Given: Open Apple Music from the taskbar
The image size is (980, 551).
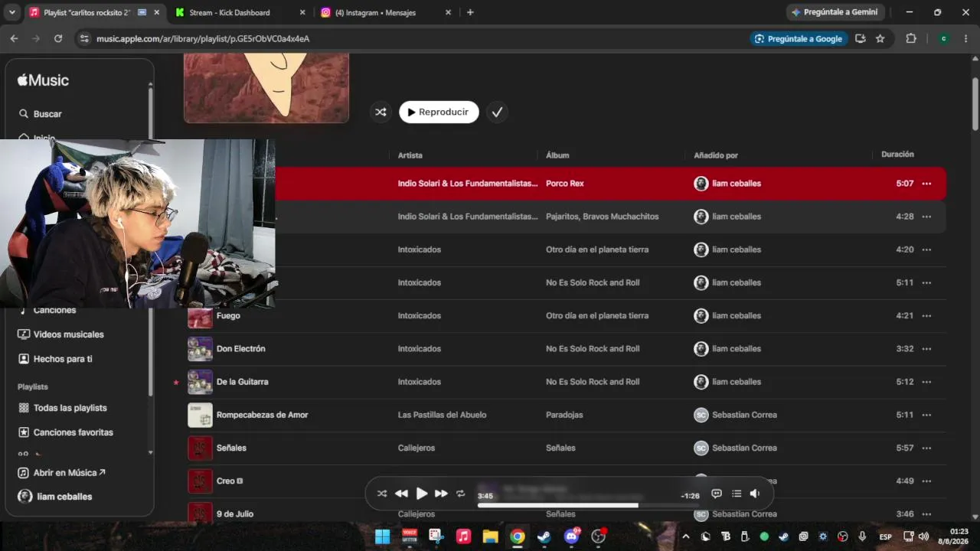Looking at the screenshot, I should tap(463, 536).
